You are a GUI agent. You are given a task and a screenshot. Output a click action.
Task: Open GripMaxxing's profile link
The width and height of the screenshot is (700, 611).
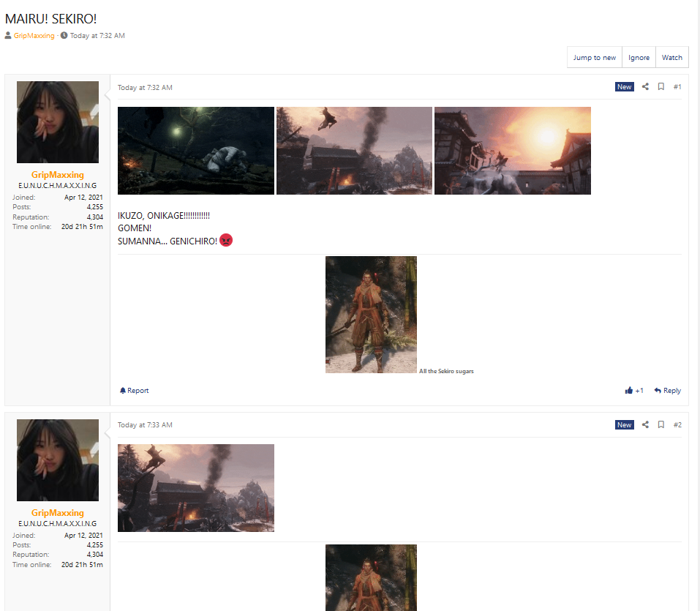point(34,35)
